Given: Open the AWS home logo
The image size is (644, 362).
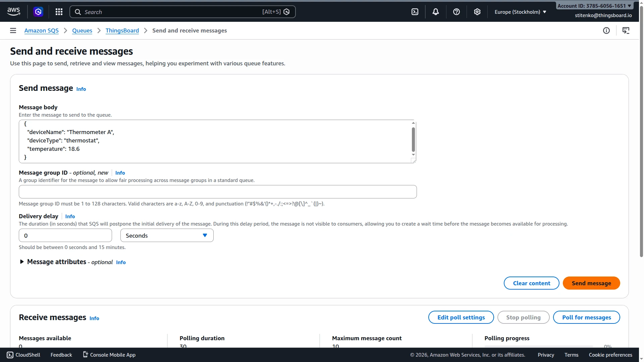Looking at the screenshot, I should tap(14, 12).
